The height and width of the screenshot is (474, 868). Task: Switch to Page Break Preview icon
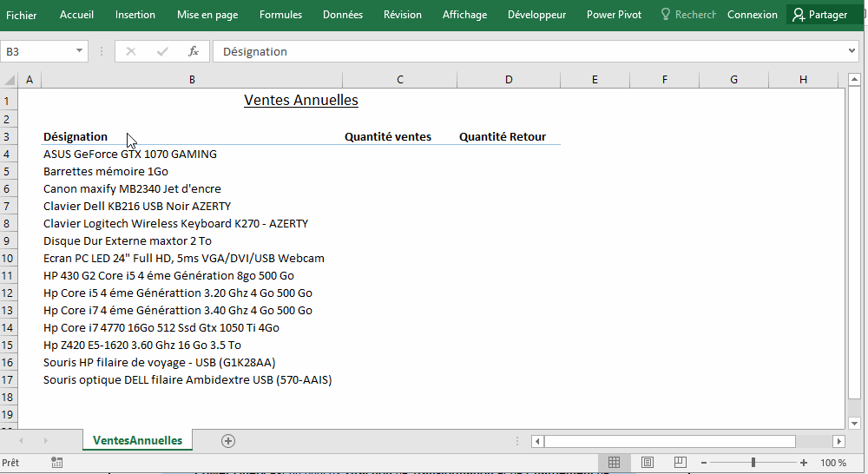point(681,463)
